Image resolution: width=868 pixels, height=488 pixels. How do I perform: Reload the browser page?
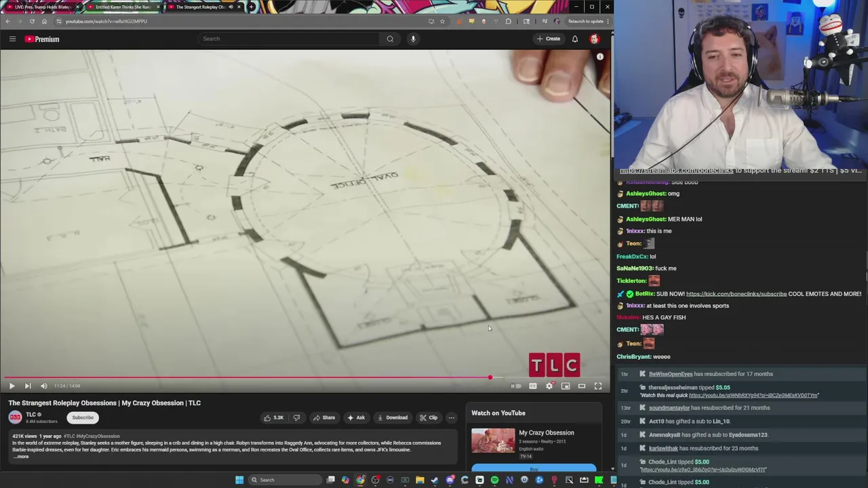coord(32,21)
